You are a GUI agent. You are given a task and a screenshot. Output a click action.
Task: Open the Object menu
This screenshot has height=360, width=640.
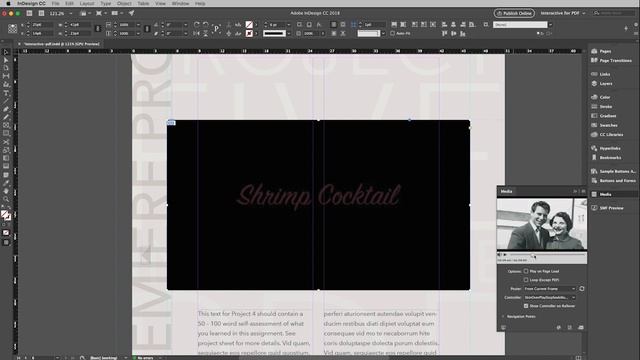[124, 3]
